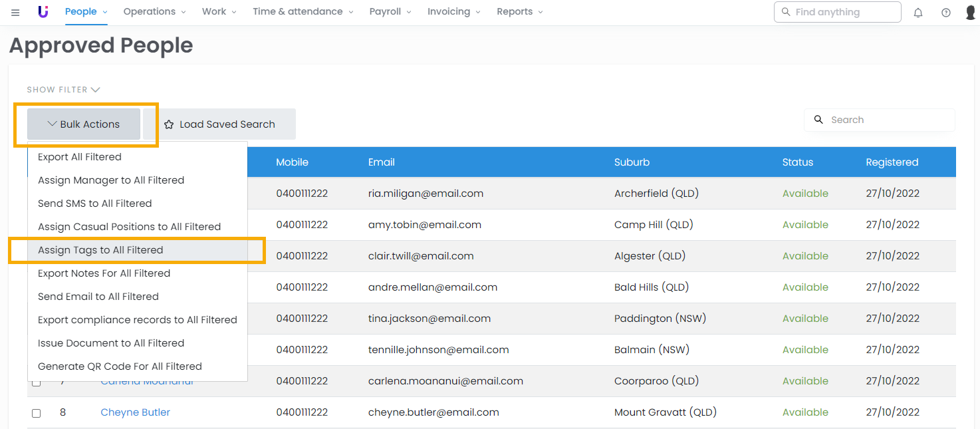
Task: Click the star icon on Load Saved Search
Action: pyautogui.click(x=169, y=124)
